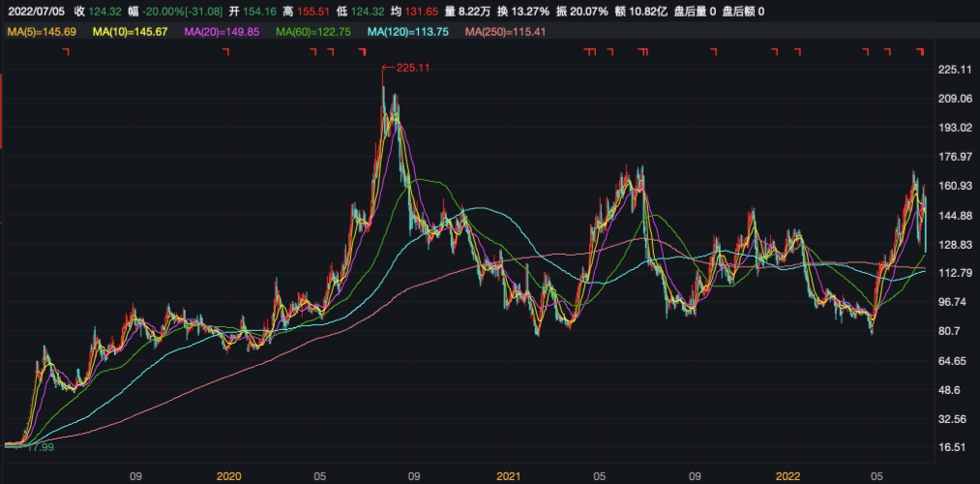Image resolution: width=980 pixels, height=484 pixels.
Task: Click the 128.83 price axis label
Action: 954,244
